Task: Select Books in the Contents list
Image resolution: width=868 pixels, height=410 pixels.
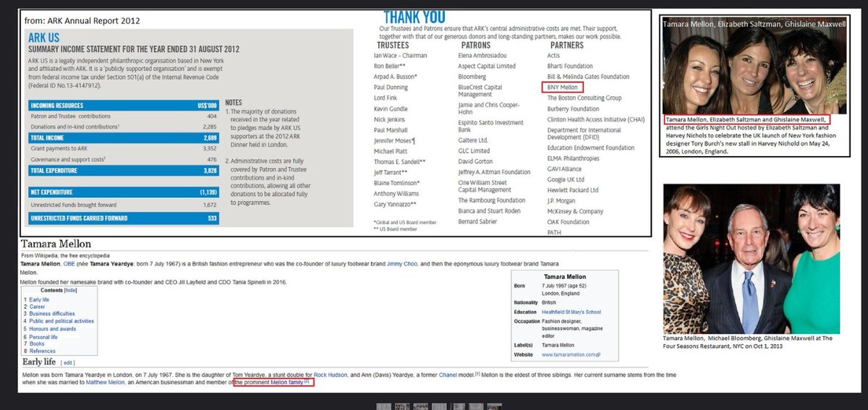Action: [37, 344]
